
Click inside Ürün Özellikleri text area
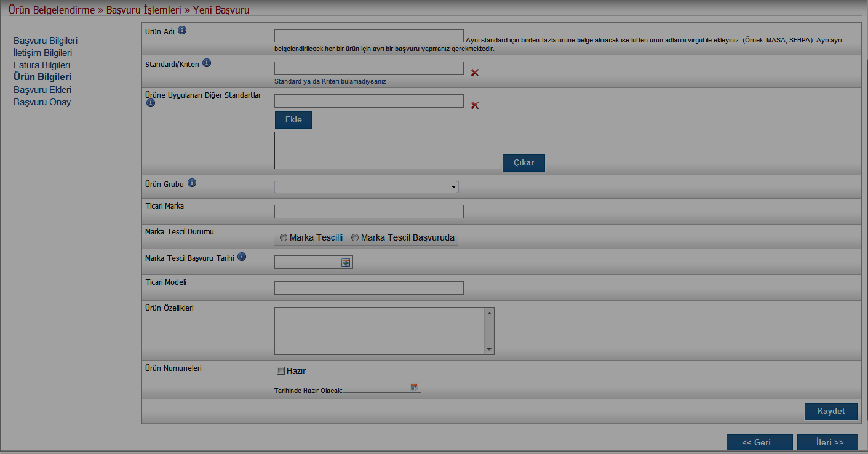(380, 331)
